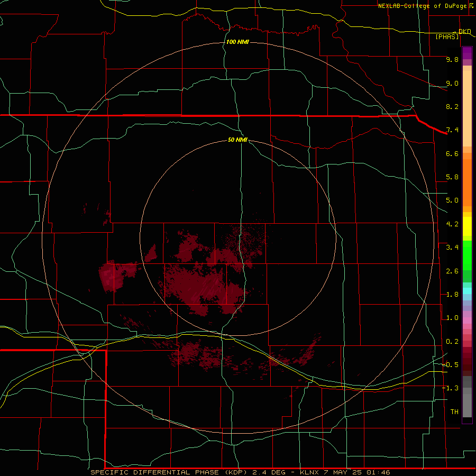
Task: Pick the cyan segment of the color bar
Action: click(x=467, y=290)
